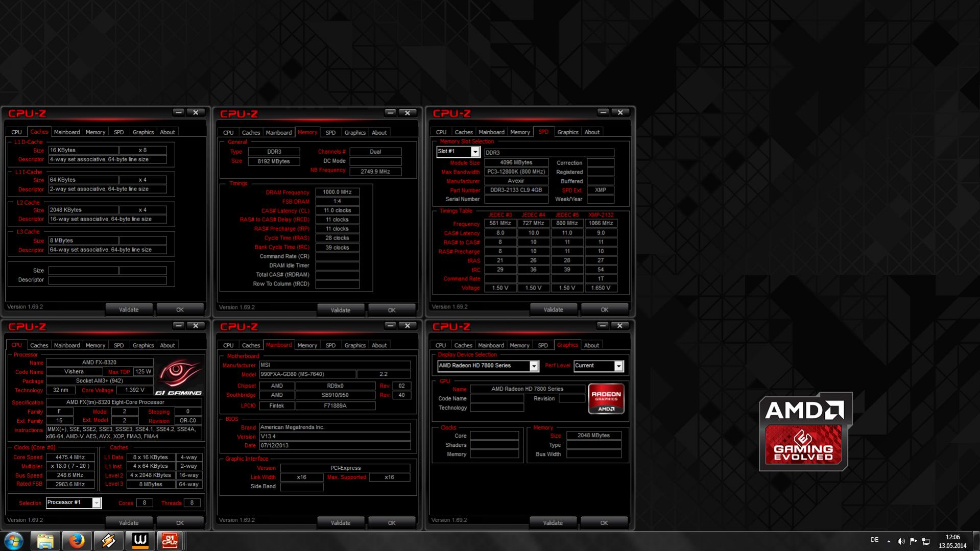Click the G1 Gaming eye logo
This screenshot has width=980, height=551.
click(179, 377)
